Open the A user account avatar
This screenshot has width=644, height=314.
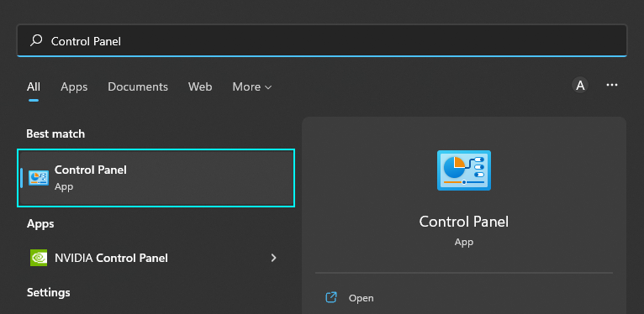(580, 86)
